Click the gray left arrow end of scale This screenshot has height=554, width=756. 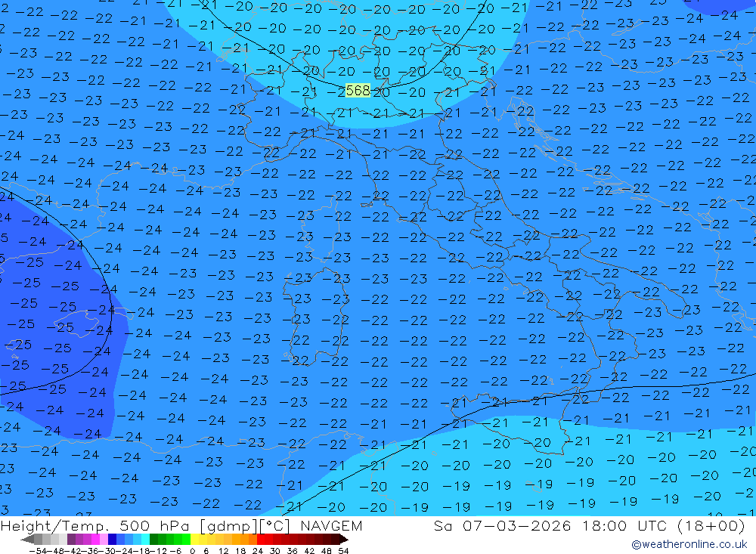click(28, 539)
